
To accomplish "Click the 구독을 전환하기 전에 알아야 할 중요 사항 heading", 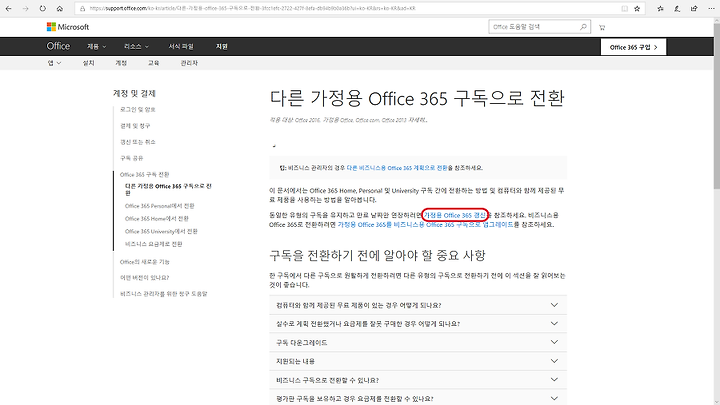I will (377, 256).
